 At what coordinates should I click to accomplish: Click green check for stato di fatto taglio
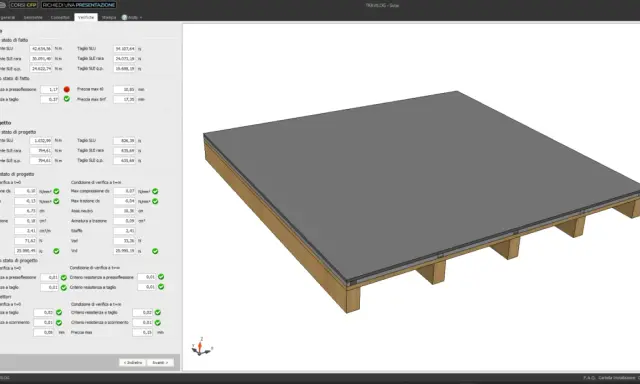[x=67, y=99]
